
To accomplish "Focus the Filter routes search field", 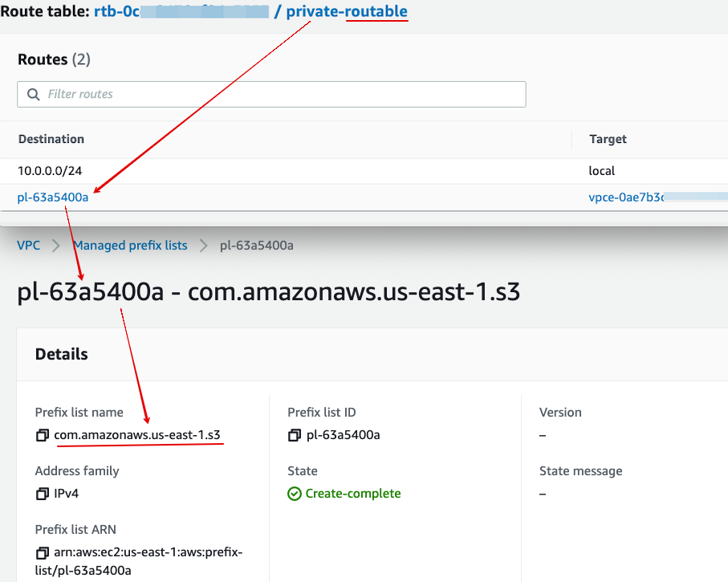I will pos(281,95).
